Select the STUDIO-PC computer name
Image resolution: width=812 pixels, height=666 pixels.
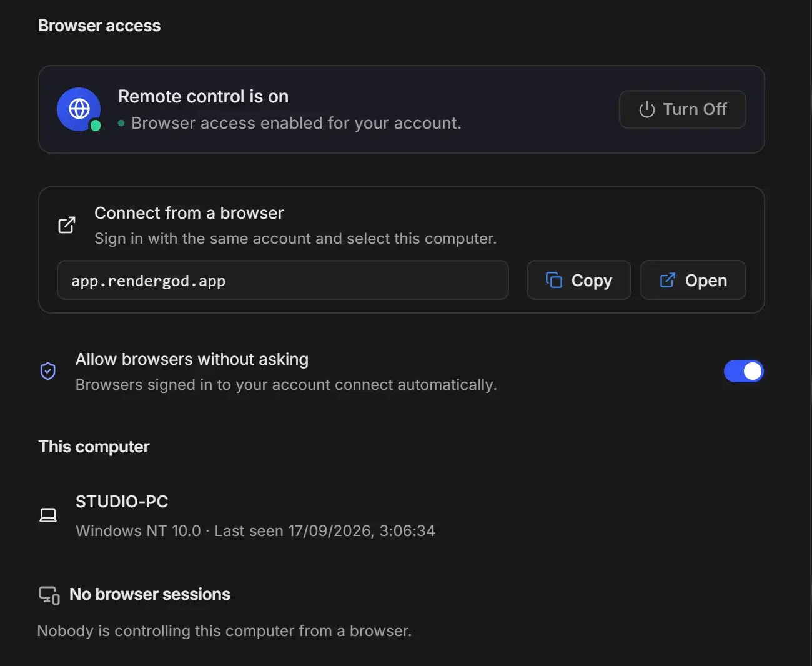point(122,502)
